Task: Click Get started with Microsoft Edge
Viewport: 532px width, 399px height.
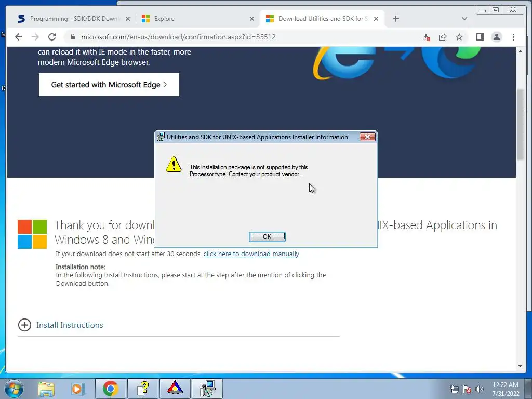Action: [109, 85]
